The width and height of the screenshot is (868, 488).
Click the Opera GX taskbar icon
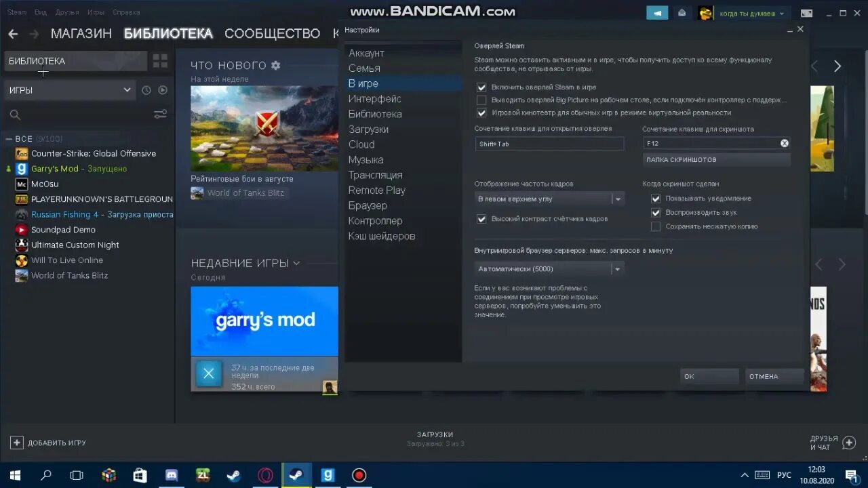pos(265,475)
